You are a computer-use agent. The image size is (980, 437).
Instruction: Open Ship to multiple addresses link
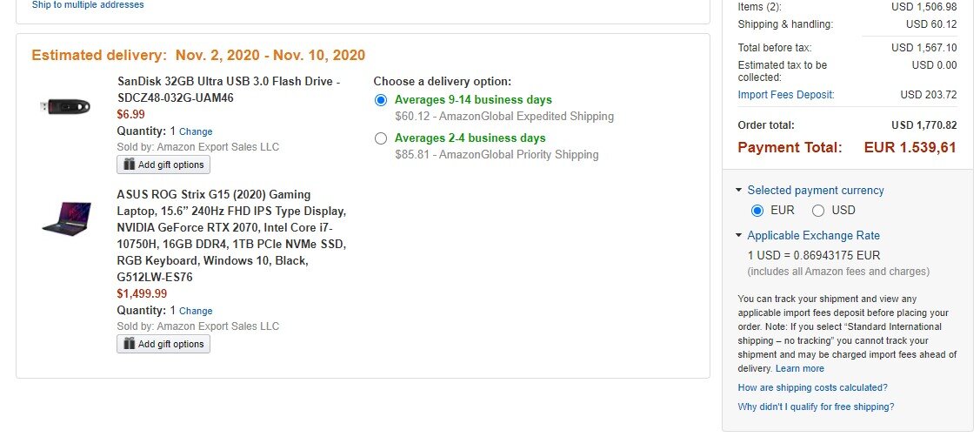click(x=88, y=5)
